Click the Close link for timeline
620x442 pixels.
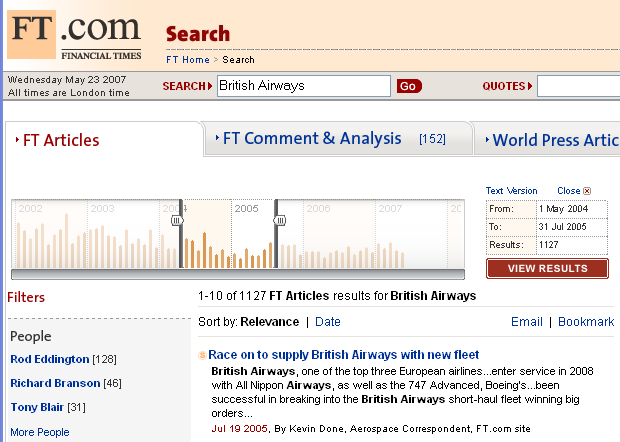(x=569, y=191)
